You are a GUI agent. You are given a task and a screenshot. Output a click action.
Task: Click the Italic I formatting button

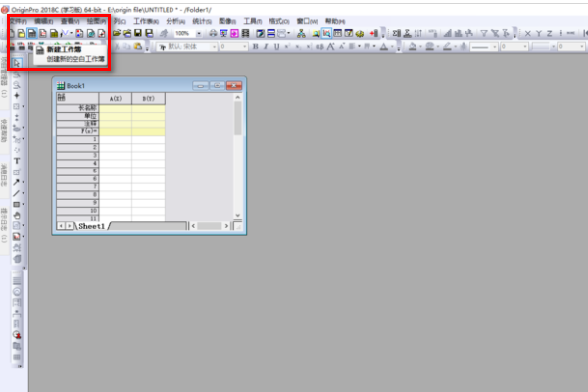point(266,46)
